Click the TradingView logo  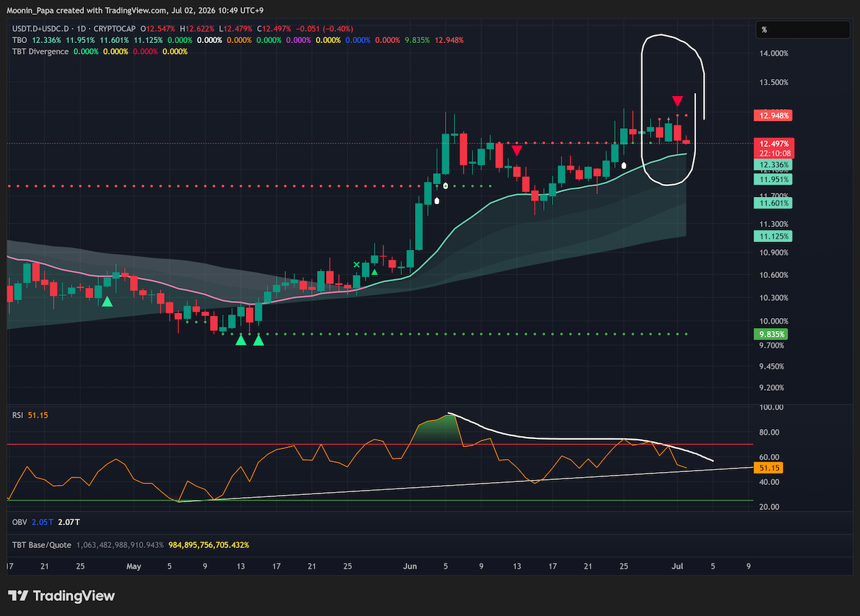coord(61,596)
